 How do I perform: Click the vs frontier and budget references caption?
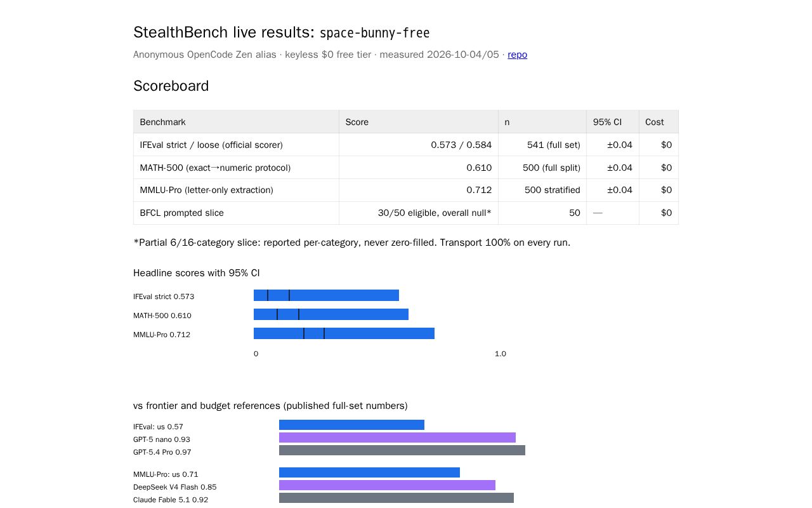click(270, 406)
